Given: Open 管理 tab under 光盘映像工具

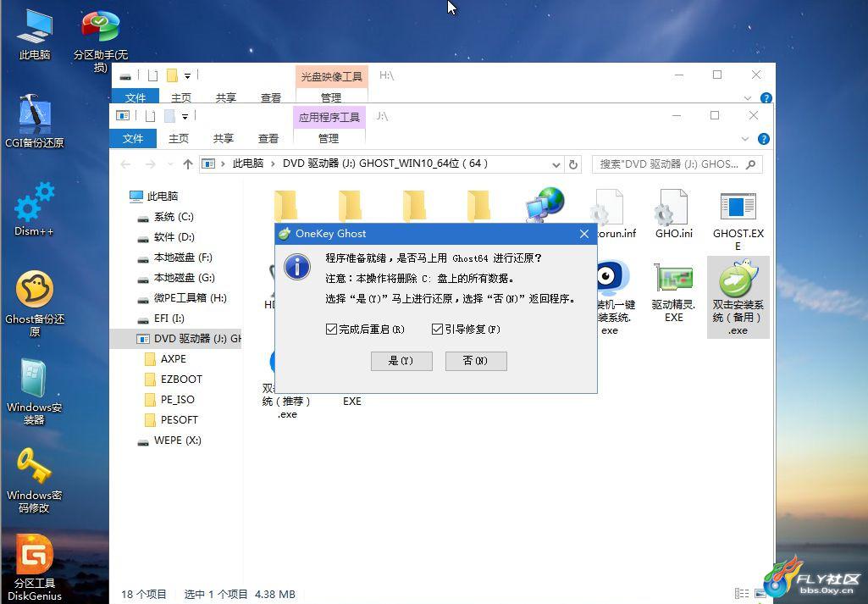Looking at the screenshot, I should [331, 97].
